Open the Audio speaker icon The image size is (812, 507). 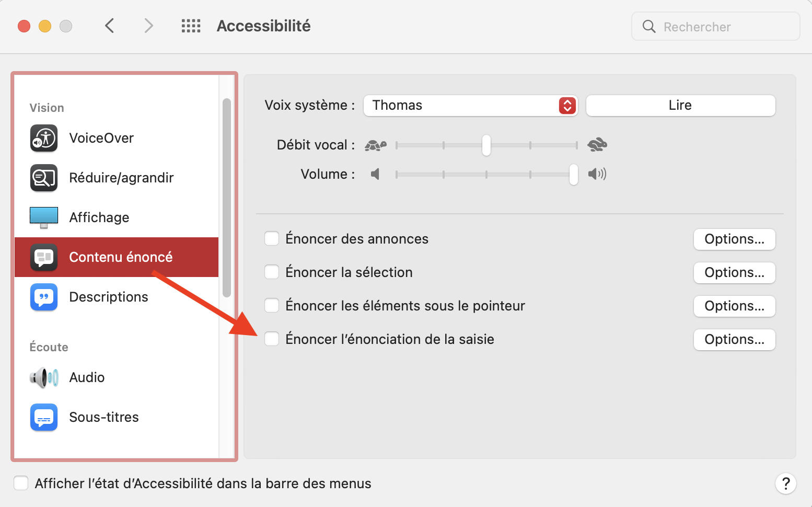[44, 377]
